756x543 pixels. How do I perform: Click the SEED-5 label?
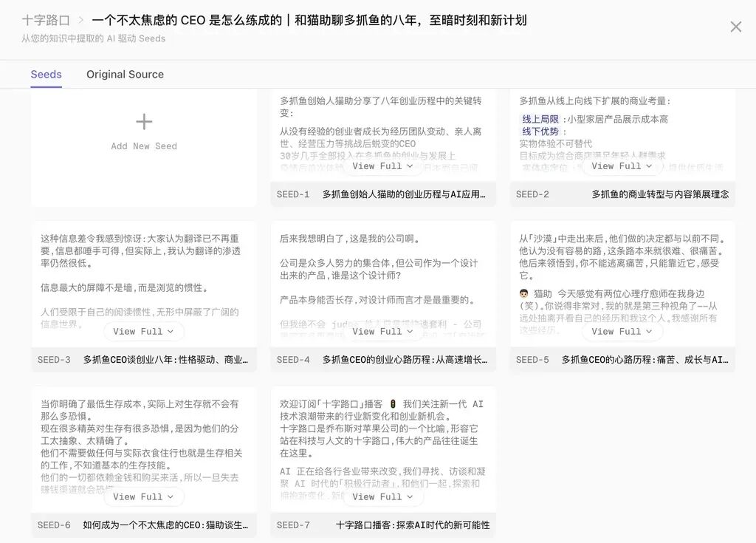point(532,360)
